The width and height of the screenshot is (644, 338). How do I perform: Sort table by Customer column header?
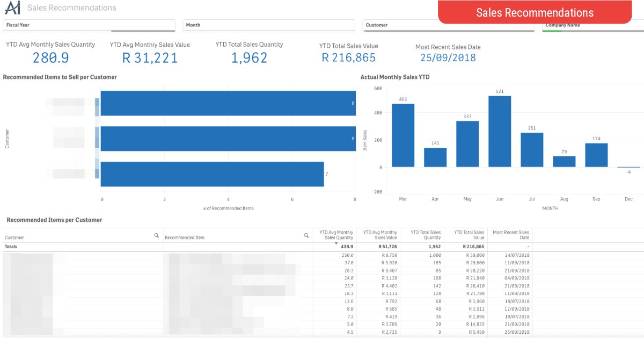[14, 238]
